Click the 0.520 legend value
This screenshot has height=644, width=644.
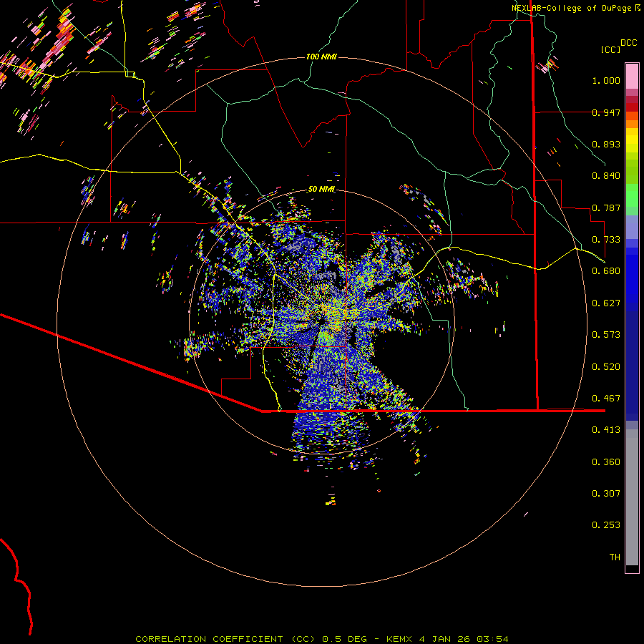coord(606,367)
